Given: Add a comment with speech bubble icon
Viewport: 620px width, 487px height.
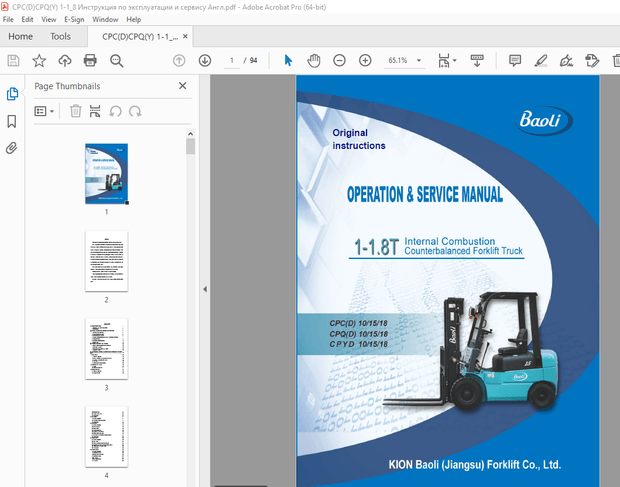Looking at the screenshot, I should tap(515, 60).
